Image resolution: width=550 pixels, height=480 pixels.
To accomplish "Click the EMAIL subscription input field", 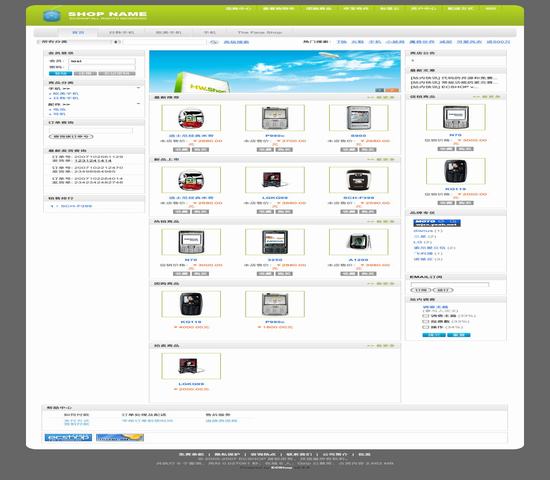I will click(x=450, y=284).
